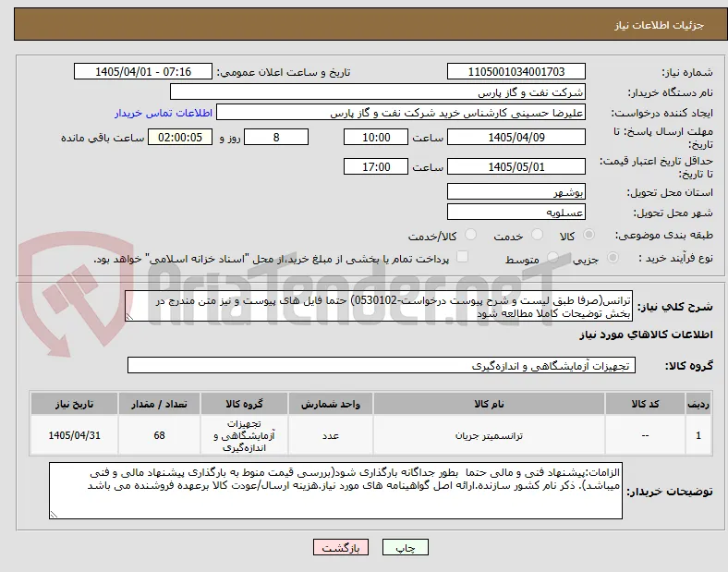Click the شماره نیاز field 1105001034001703
Screen dimensions: 728x572
[516, 71]
